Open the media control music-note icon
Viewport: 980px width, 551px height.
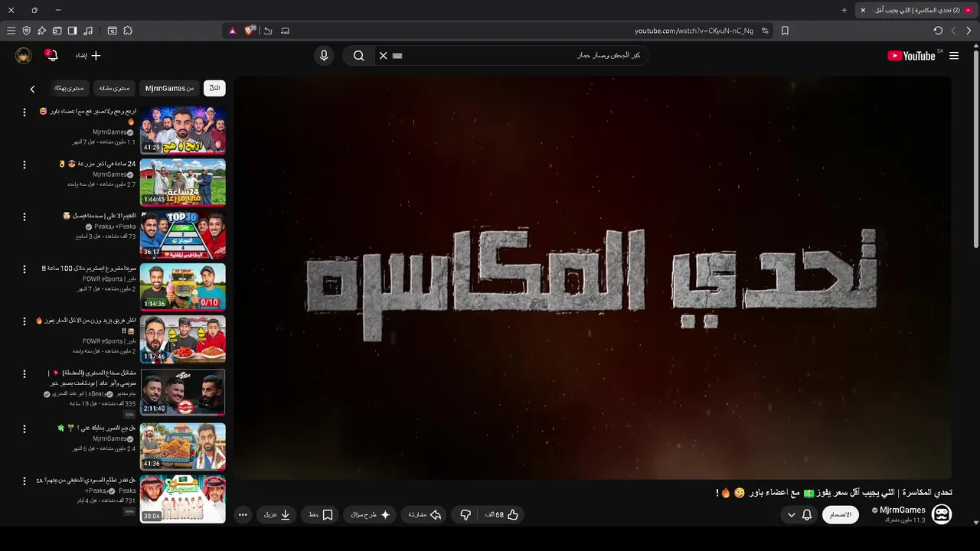coord(88,31)
